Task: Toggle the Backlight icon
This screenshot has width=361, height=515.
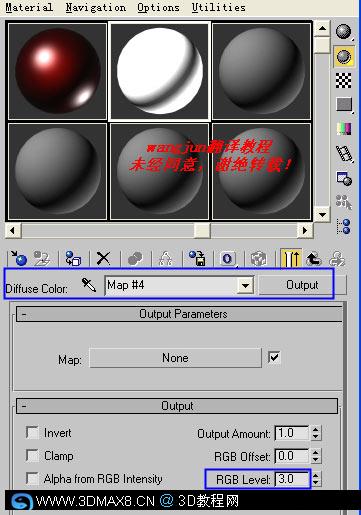Action: coord(344,56)
